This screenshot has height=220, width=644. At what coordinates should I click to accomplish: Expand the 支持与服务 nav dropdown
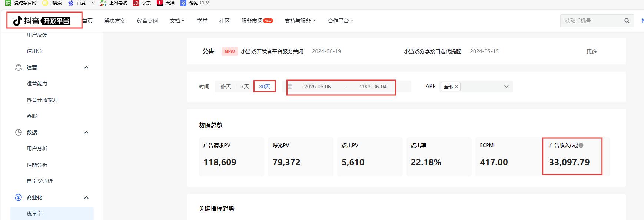click(300, 21)
